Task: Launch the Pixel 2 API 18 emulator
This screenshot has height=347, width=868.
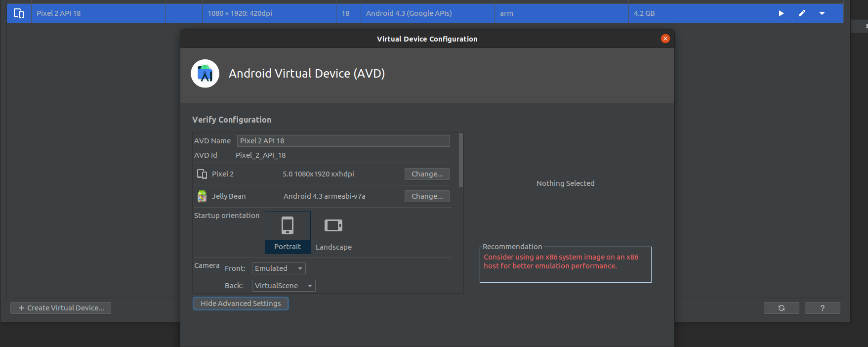Action: coord(781,13)
